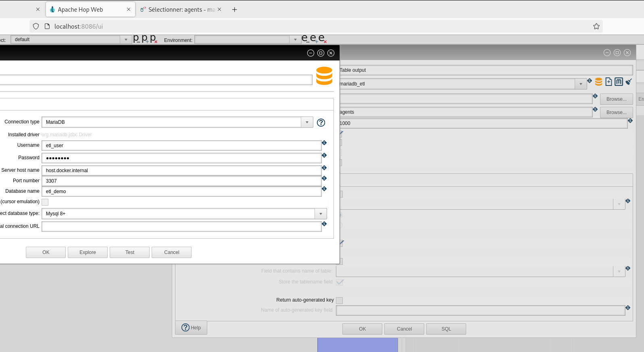Bookmark the page with the star icon
This screenshot has width=644, height=352.
[x=596, y=26]
